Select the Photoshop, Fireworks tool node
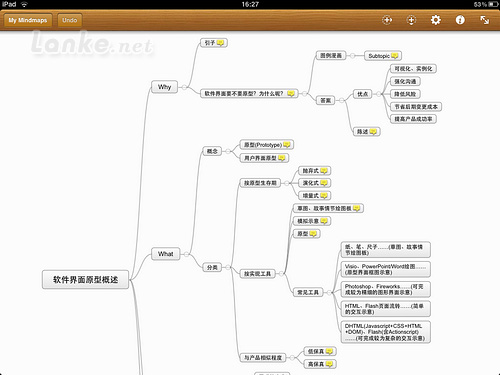The height and width of the screenshot is (375, 500). pyautogui.click(x=386, y=289)
